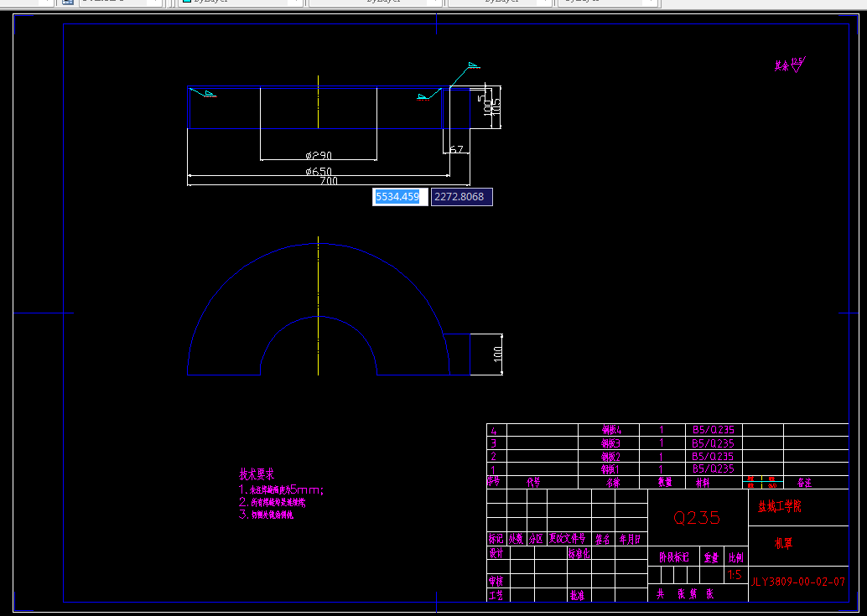Click the 年月日 label cell
The width and height of the screenshot is (867, 616).
tap(630, 539)
